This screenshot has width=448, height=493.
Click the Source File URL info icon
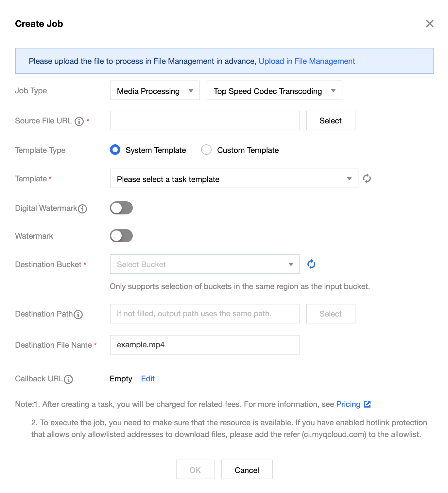pos(79,121)
